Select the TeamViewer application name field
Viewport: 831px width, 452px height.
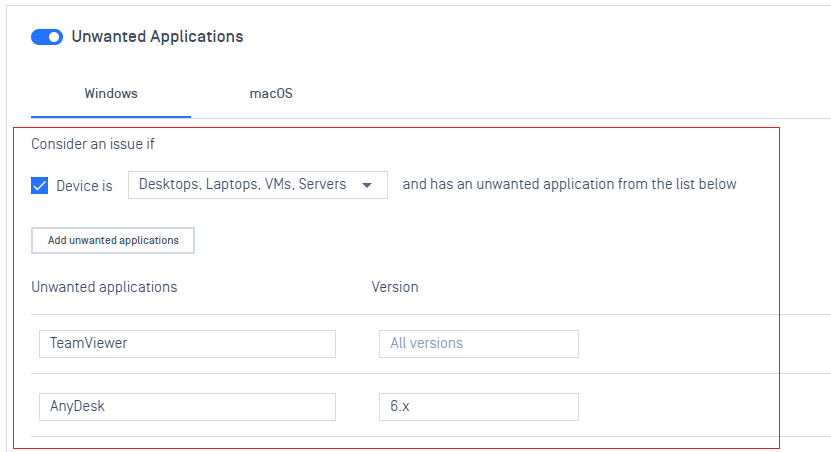187,343
